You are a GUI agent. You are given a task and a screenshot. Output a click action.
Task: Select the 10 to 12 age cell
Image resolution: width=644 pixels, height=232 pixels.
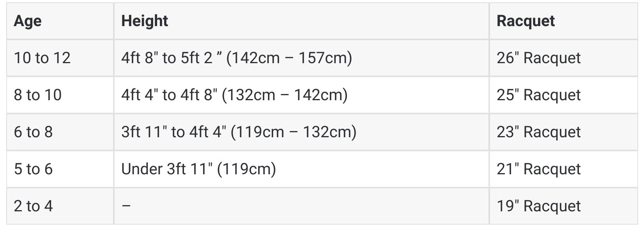tap(60, 58)
